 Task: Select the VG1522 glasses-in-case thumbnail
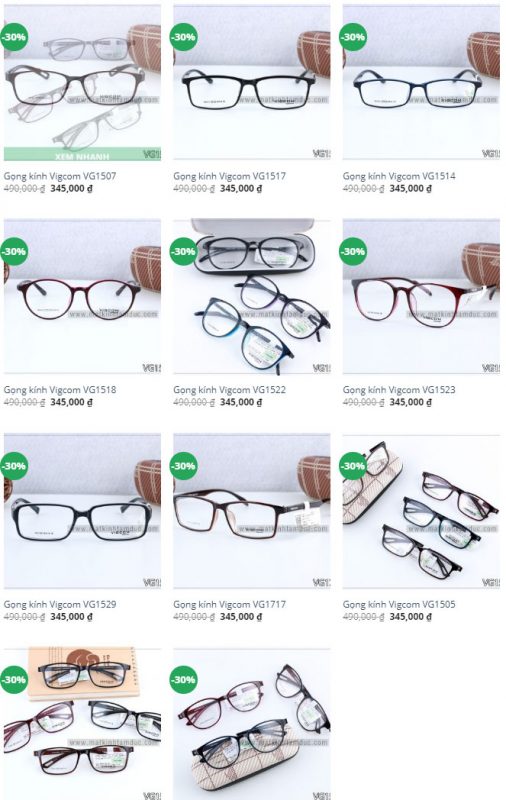point(251,296)
